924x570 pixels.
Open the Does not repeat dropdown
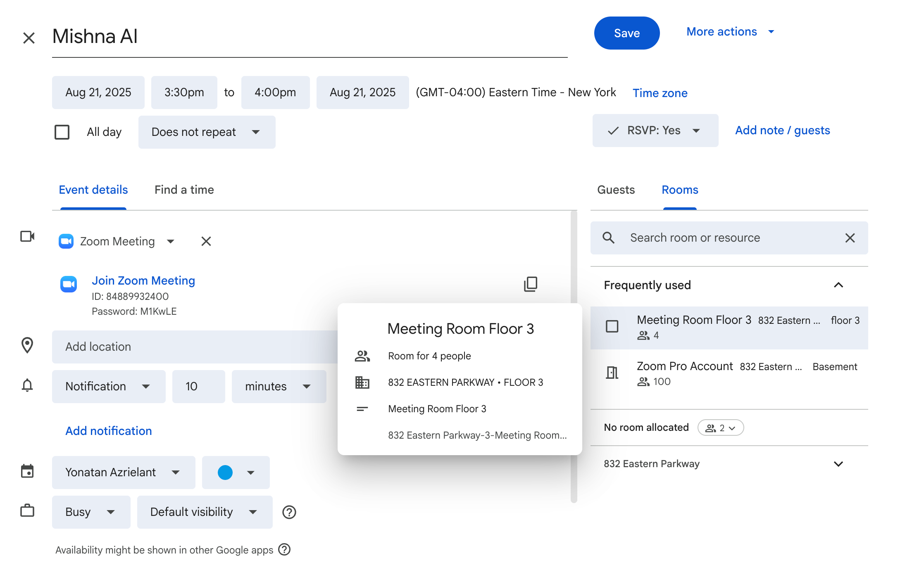click(207, 132)
